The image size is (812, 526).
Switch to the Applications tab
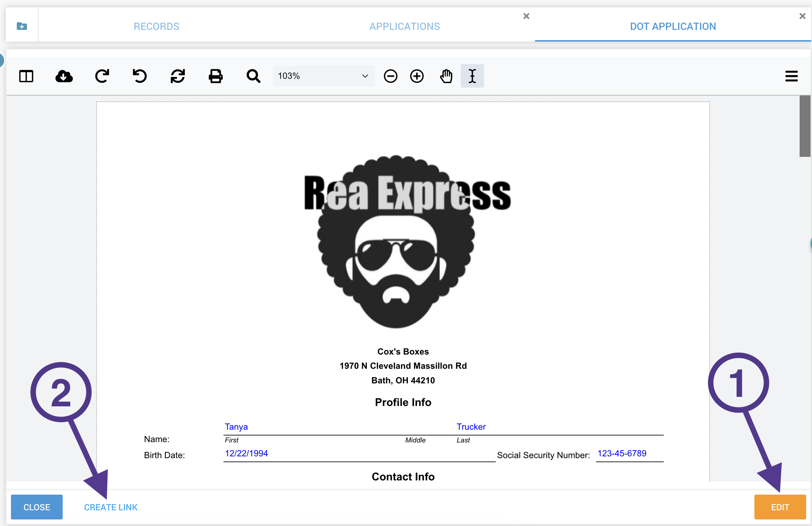pyautogui.click(x=405, y=26)
